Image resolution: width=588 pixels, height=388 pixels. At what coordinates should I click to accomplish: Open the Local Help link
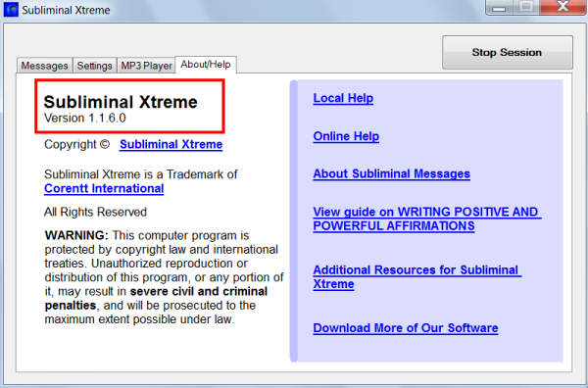343,98
